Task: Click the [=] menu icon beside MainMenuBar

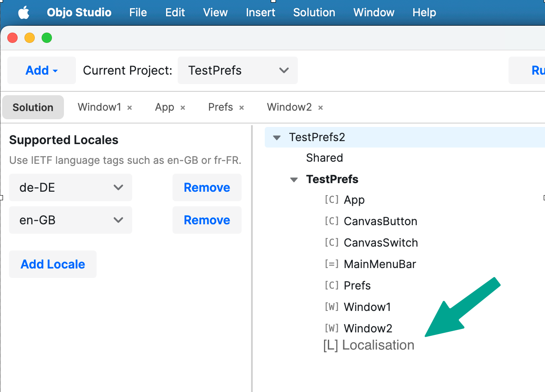Action: pos(332,264)
